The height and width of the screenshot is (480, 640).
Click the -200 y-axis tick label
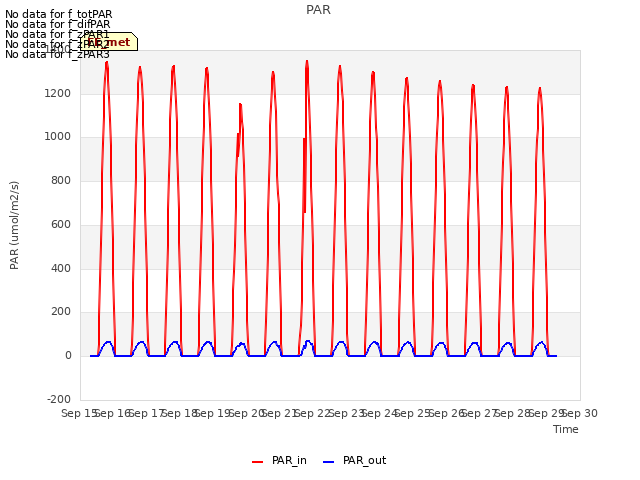point(59,399)
